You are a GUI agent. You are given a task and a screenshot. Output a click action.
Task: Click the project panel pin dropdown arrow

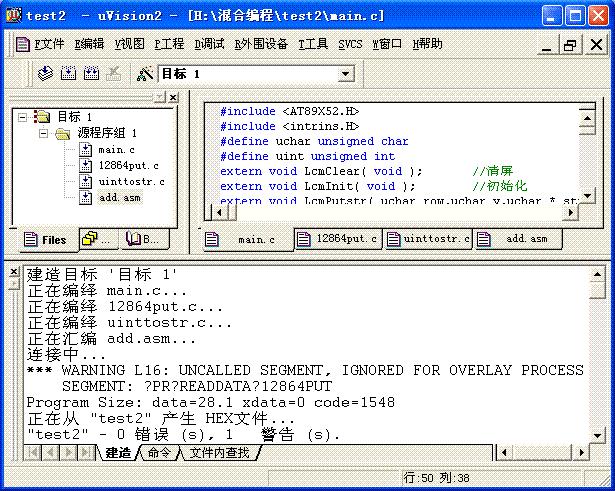pos(160,97)
